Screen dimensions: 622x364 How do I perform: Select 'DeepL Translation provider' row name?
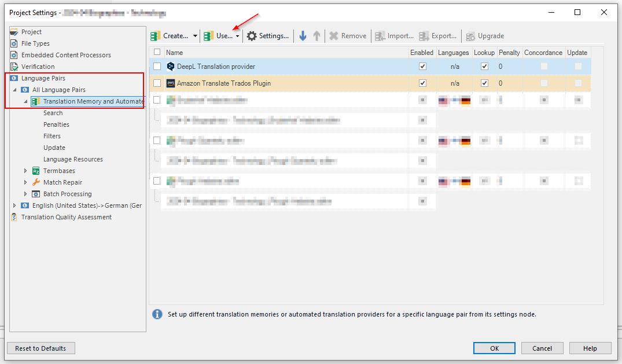216,67
